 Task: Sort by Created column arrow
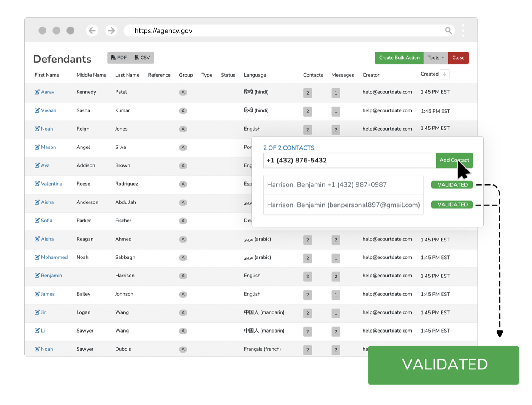[445, 74]
